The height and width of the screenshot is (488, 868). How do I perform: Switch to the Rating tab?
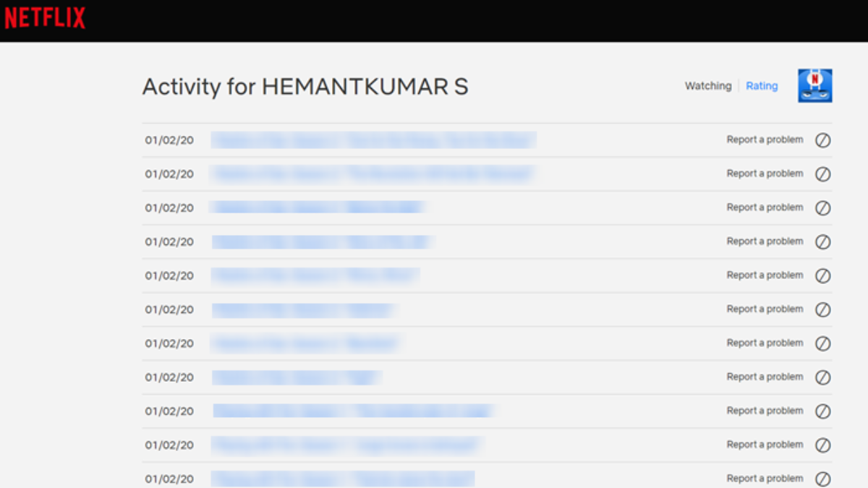point(762,86)
